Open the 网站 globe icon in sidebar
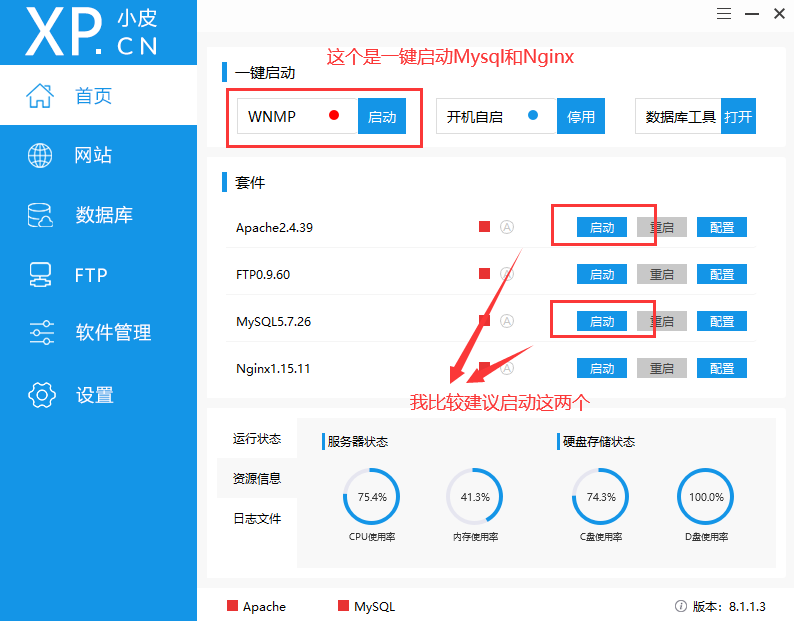This screenshot has width=794, height=621. 40,155
